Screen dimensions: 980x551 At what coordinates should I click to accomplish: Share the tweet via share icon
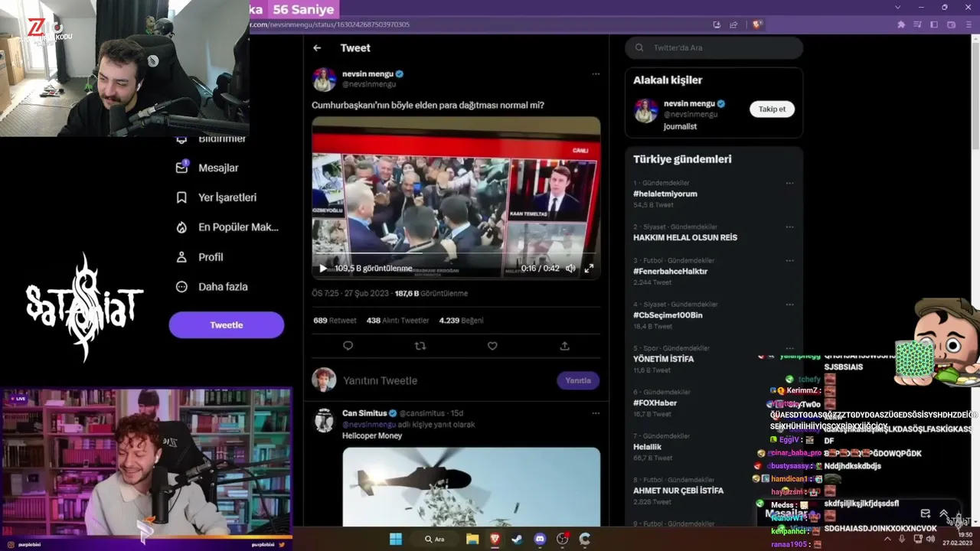[x=564, y=346]
